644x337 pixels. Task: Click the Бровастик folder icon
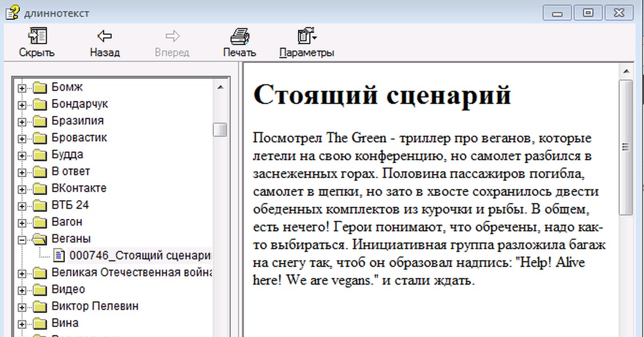point(40,138)
